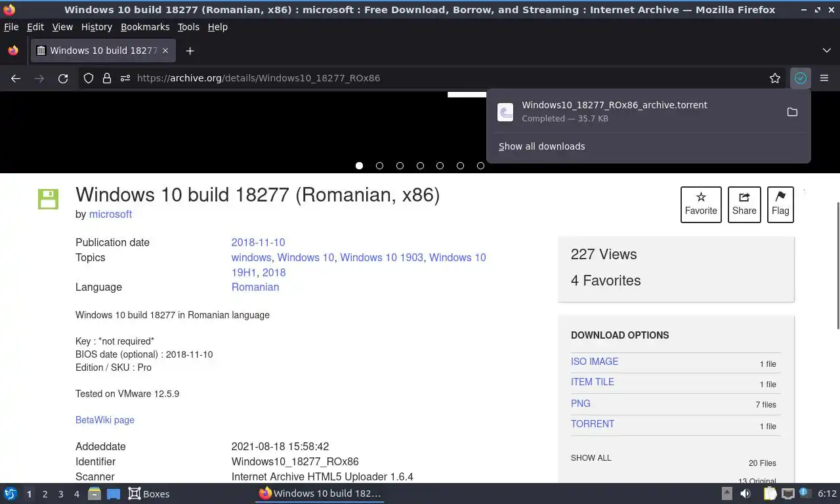This screenshot has height=504, width=840.
Task: Open the file manager taskbar icon
Action: (94, 493)
